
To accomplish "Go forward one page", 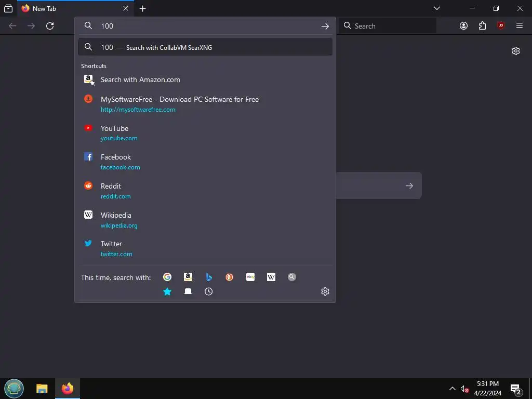I will (31, 26).
